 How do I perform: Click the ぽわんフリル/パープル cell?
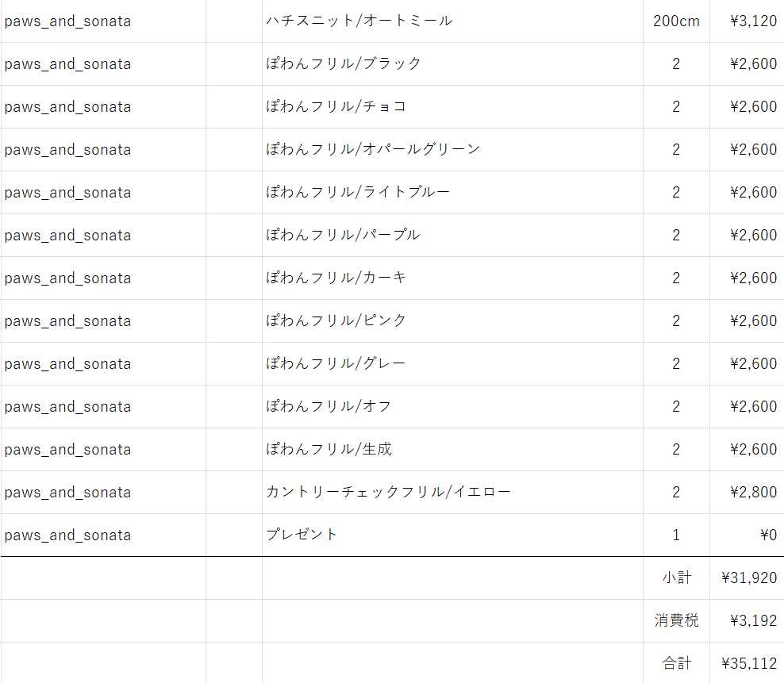(x=452, y=236)
